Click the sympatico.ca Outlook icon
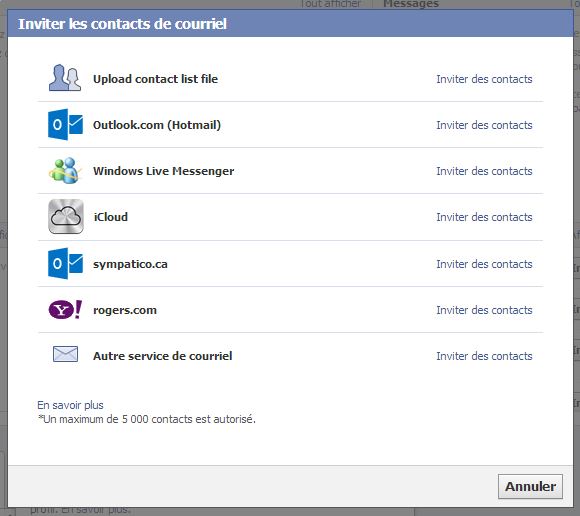Screen dimensions: 580x516 (x=65, y=264)
